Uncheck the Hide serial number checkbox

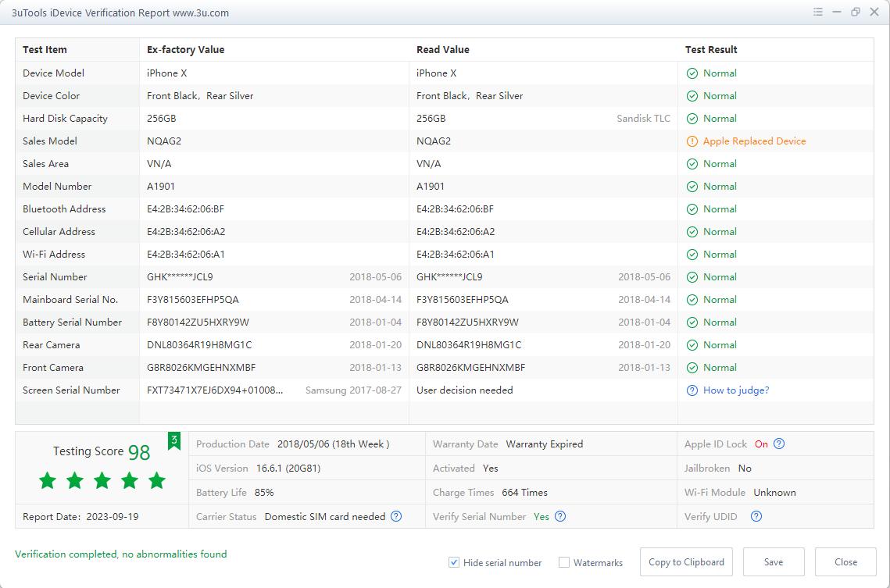pyautogui.click(x=454, y=562)
